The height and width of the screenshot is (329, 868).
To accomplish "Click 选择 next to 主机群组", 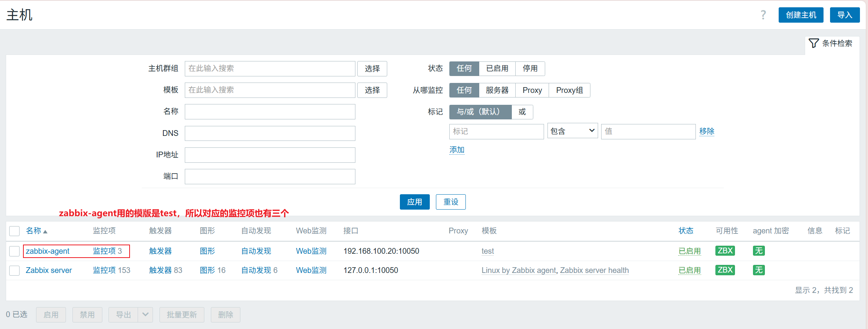I will [x=372, y=69].
